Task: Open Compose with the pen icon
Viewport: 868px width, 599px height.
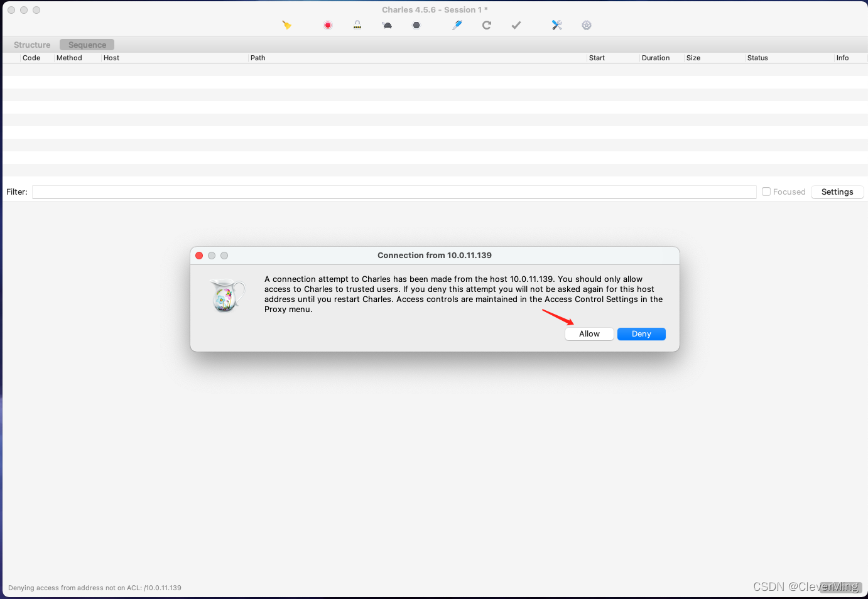Action: pyautogui.click(x=457, y=25)
